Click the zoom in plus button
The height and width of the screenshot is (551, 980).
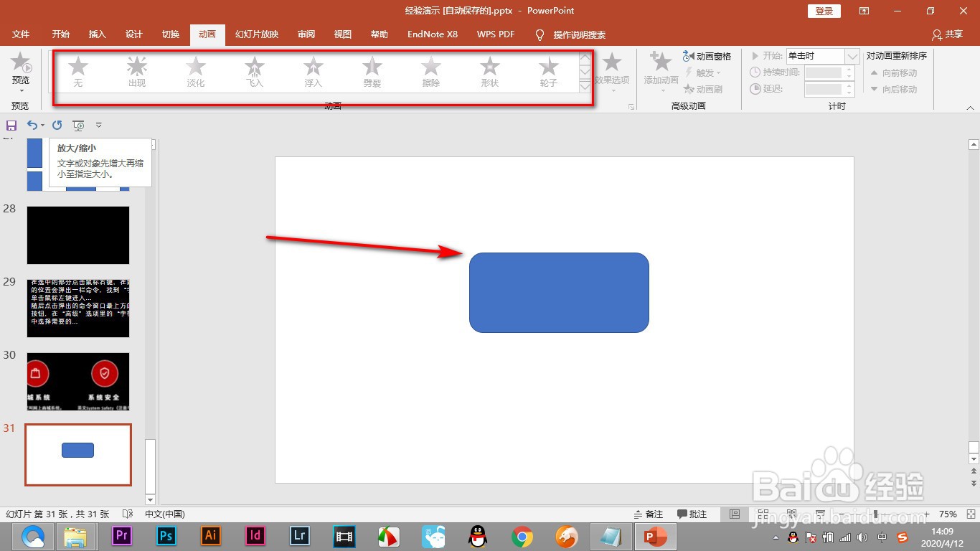coord(927,514)
